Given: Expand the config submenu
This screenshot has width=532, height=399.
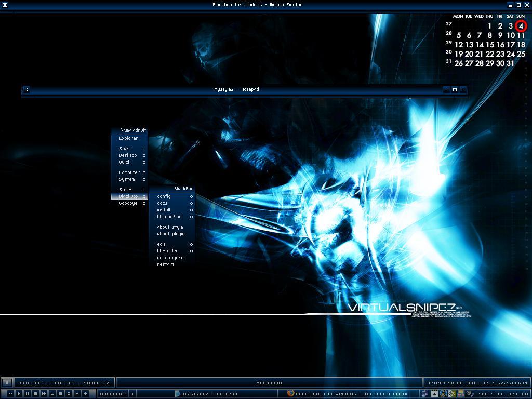Looking at the screenshot, I should (x=172, y=196).
